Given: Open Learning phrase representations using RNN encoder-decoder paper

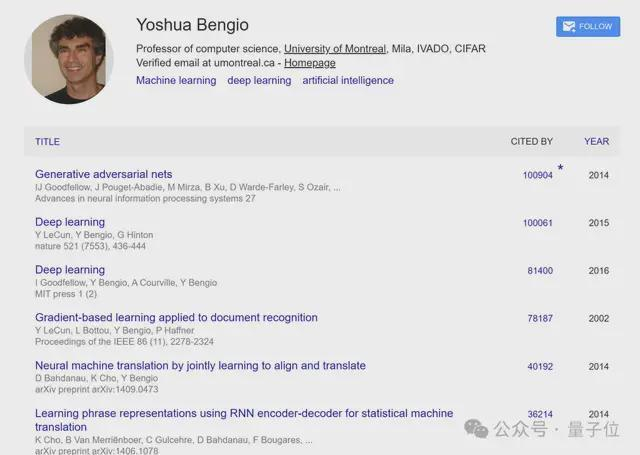Looking at the screenshot, I should [244, 420].
